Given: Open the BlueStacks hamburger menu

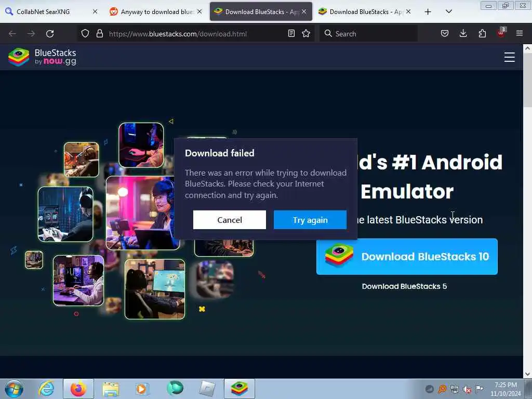Looking at the screenshot, I should point(509,57).
